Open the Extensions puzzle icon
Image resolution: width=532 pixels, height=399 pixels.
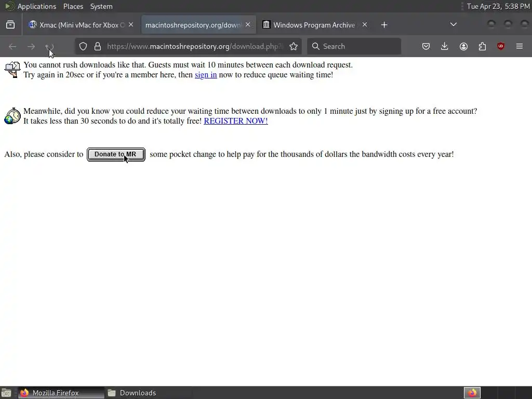482,46
